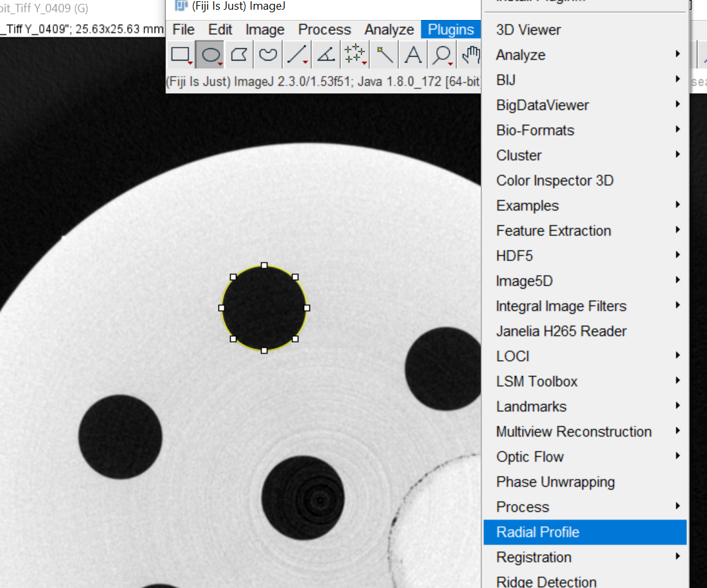Open the Image menu

(x=265, y=30)
